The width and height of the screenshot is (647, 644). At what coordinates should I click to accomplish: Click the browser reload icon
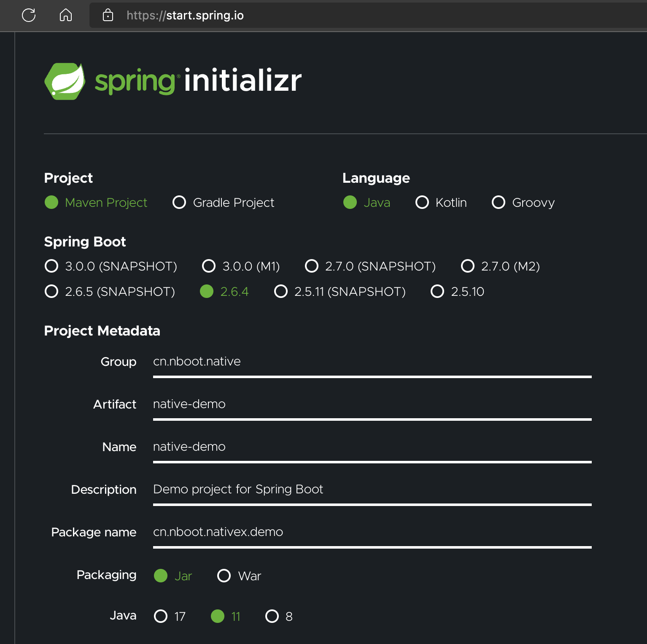coord(29,16)
